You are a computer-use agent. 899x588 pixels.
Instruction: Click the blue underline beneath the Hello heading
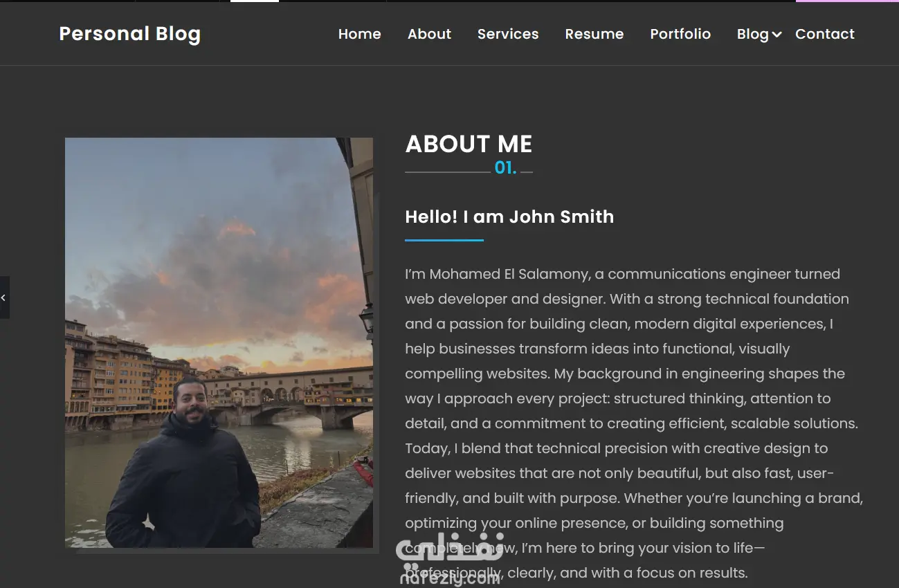[444, 240]
